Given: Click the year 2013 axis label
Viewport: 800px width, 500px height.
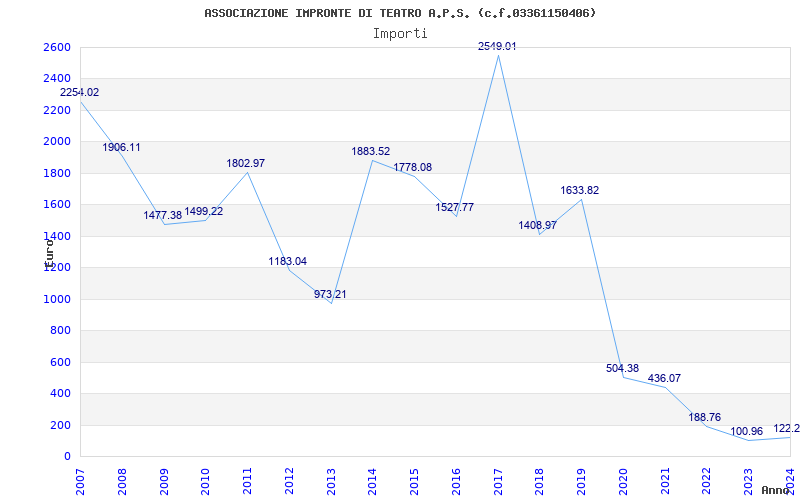Looking at the screenshot, I should pos(331,482).
